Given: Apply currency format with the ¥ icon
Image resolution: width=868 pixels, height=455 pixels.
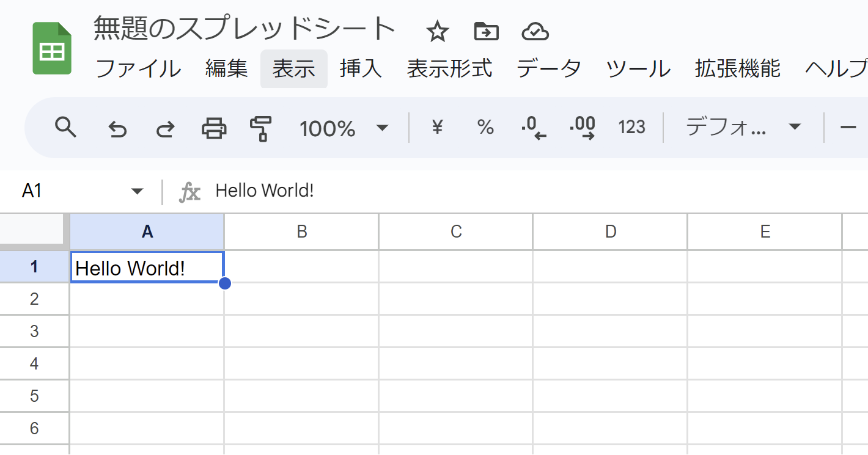Looking at the screenshot, I should point(436,128).
